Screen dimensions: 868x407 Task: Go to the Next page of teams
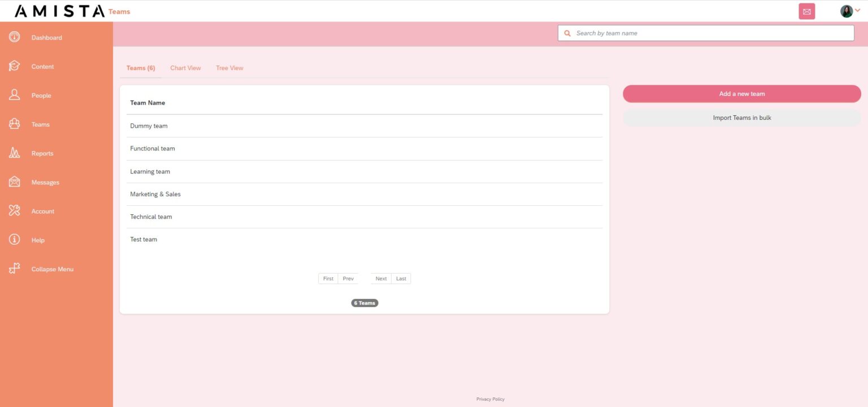click(380, 278)
